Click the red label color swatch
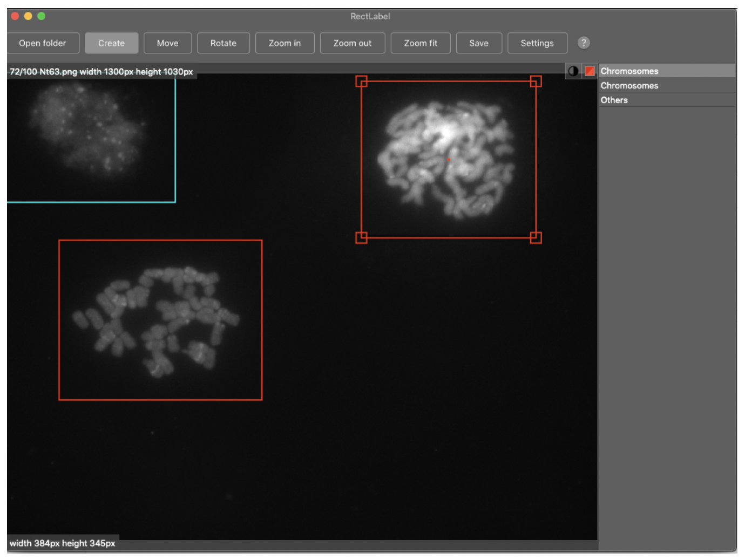Screen dimensions: 745x560 click(x=590, y=71)
